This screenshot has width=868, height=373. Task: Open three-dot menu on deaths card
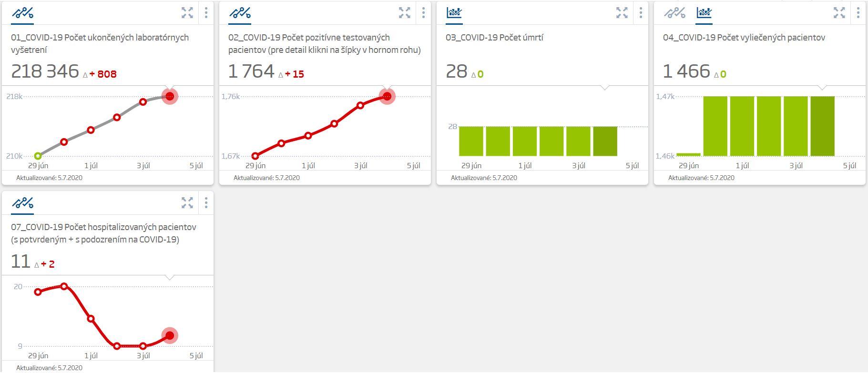[641, 13]
